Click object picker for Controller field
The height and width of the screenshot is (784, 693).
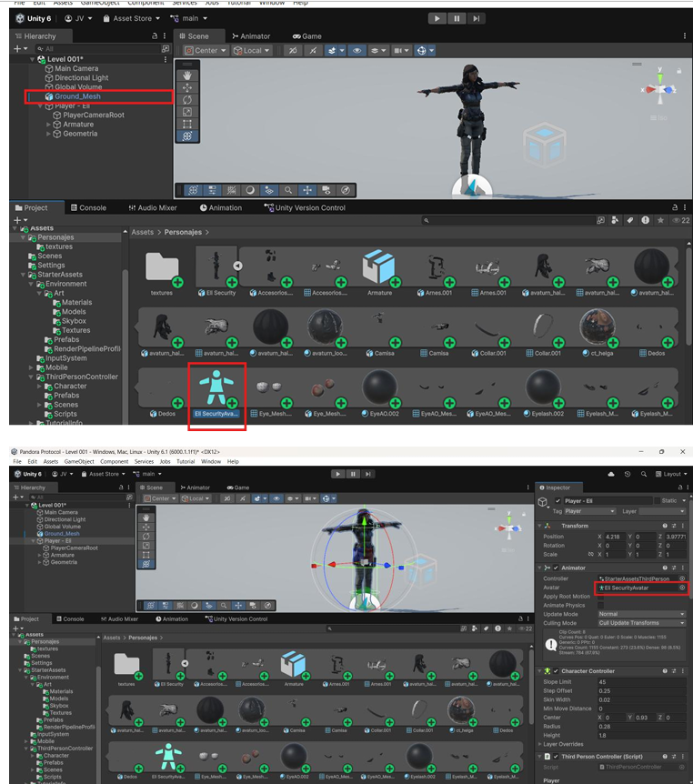pos(682,578)
